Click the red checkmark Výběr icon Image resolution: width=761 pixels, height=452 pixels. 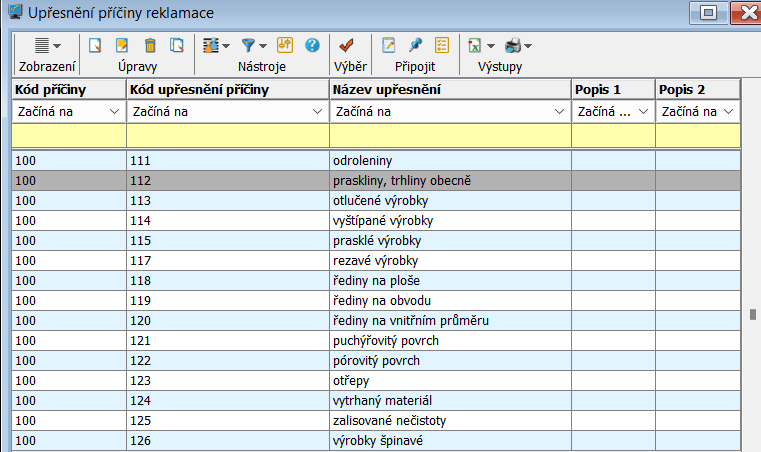coord(346,45)
